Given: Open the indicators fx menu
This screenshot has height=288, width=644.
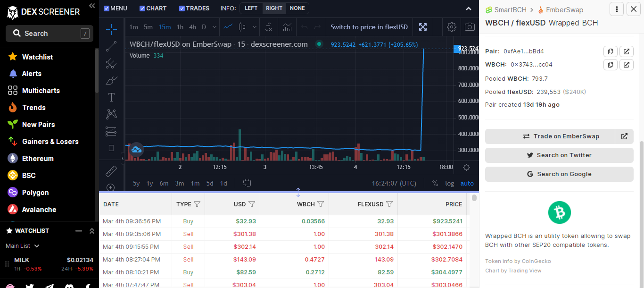Looking at the screenshot, I should tap(269, 27).
